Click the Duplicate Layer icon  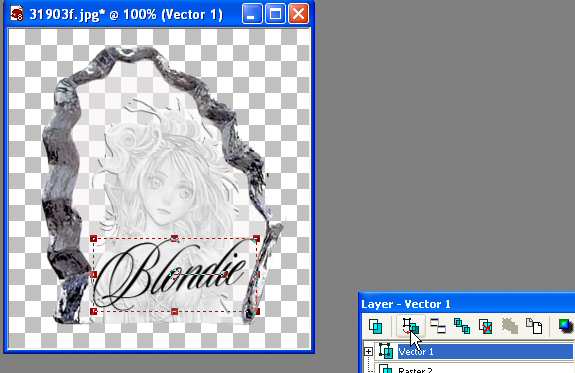(x=462, y=326)
